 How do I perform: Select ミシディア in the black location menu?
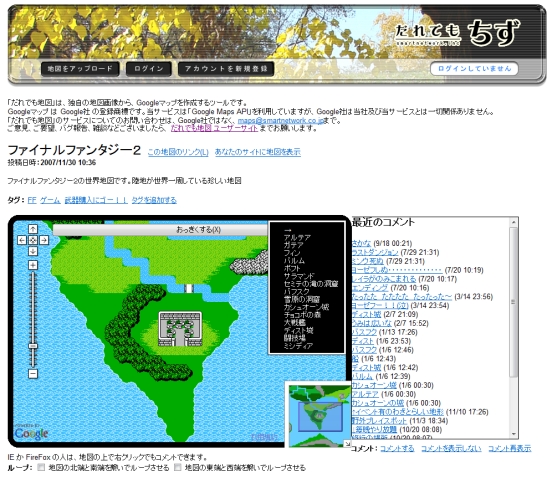click(298, 345)
